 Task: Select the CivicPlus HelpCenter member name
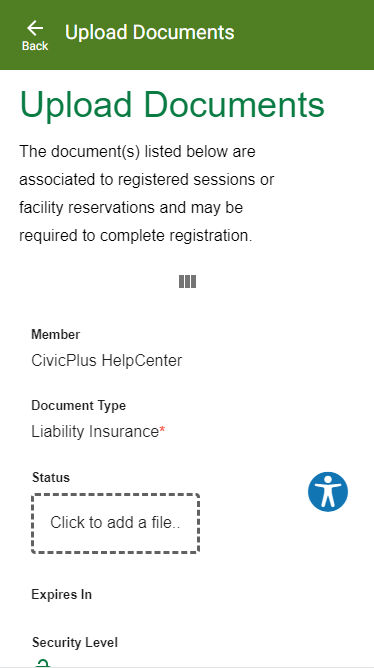[x=106, y=361]
